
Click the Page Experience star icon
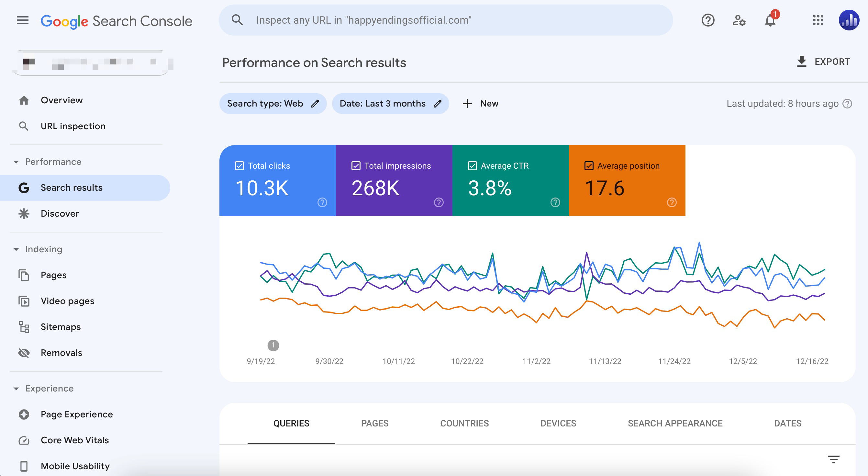(24, 414)
